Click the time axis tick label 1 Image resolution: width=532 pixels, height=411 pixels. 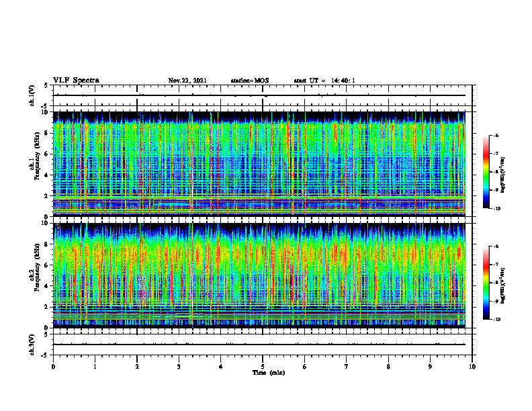[95, 367]
